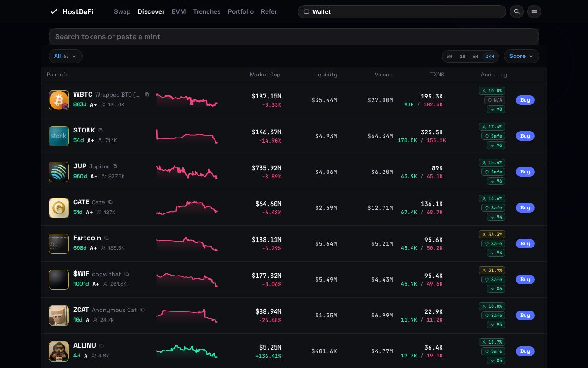Click the TXNS column header
This screenshot has width=588, height=368.
(x=437, y=75)
